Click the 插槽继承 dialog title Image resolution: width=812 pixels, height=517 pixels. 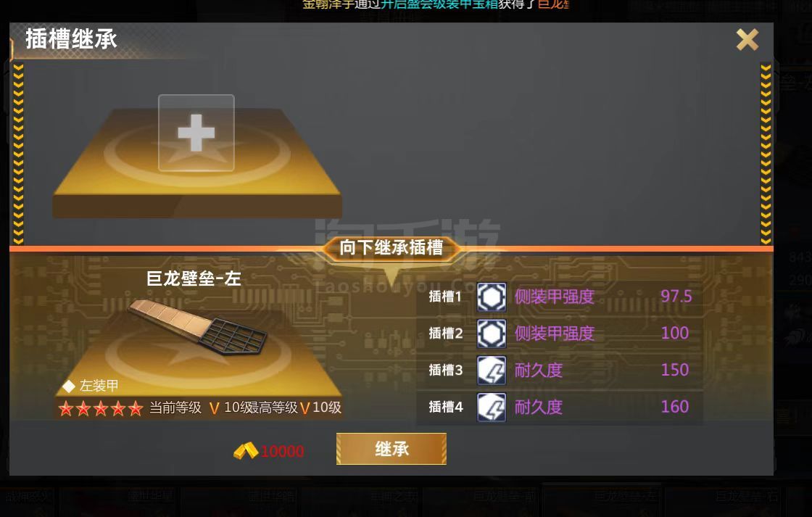(x=72, y=39)
